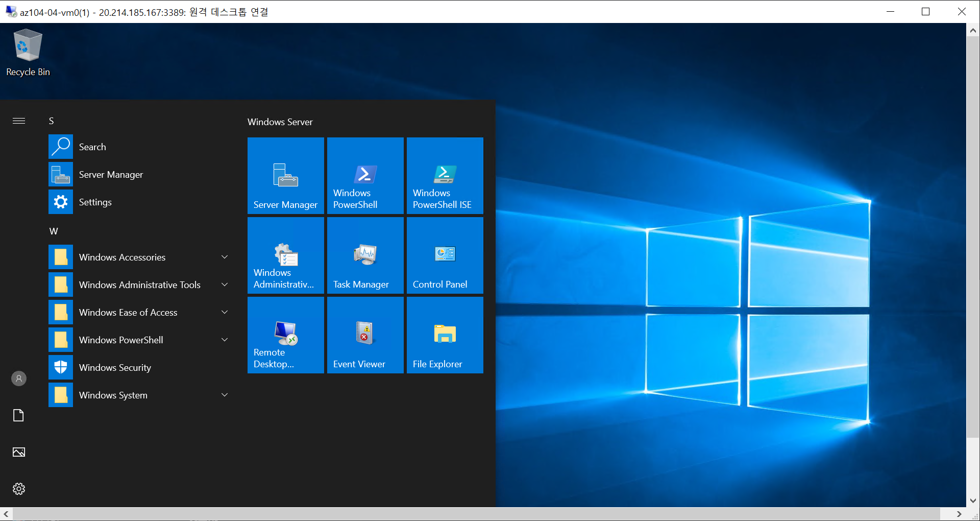Open the File Explorer tile
Screen dimensions: 980x521
tap(445, 335)
